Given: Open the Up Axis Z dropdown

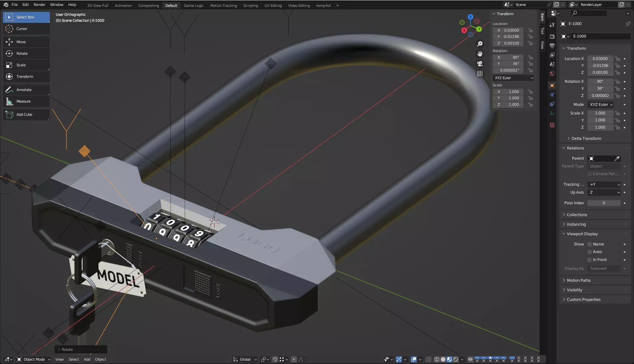Looking at the screenshot, I should click(x=604, y=192).
